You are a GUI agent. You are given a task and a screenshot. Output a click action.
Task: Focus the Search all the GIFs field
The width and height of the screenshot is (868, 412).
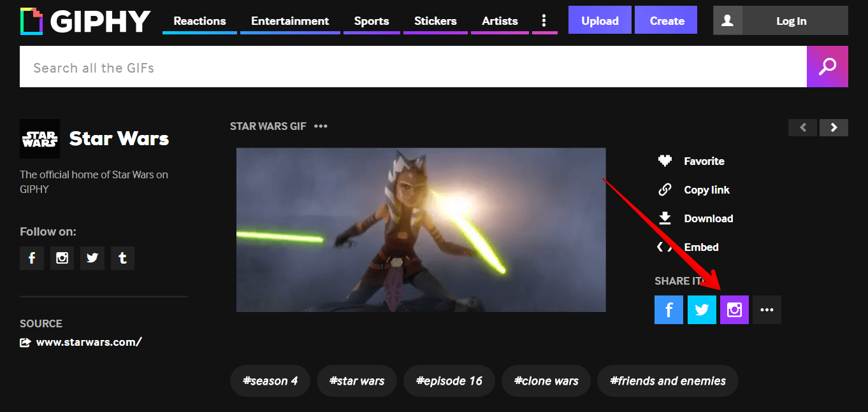click(x=413, y=67)
